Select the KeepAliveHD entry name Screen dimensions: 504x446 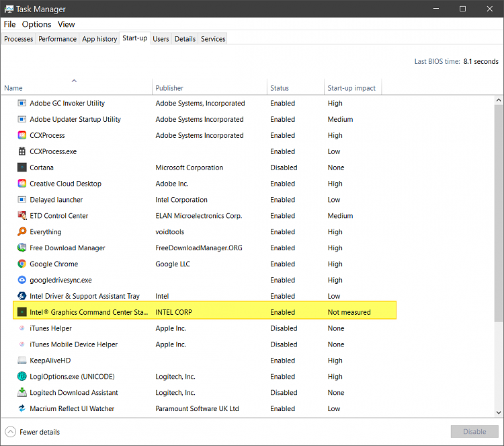click(x=50, y=361)
